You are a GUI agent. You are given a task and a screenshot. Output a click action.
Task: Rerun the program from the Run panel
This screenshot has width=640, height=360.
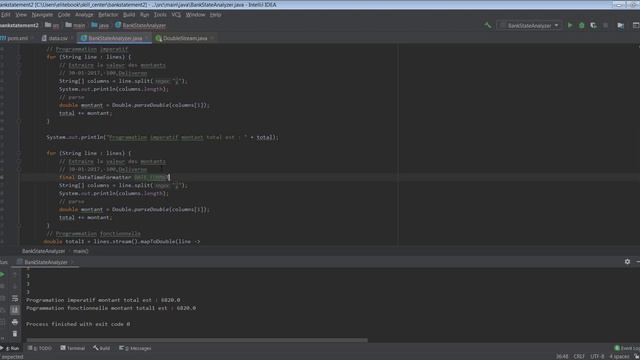coord(2,275)
